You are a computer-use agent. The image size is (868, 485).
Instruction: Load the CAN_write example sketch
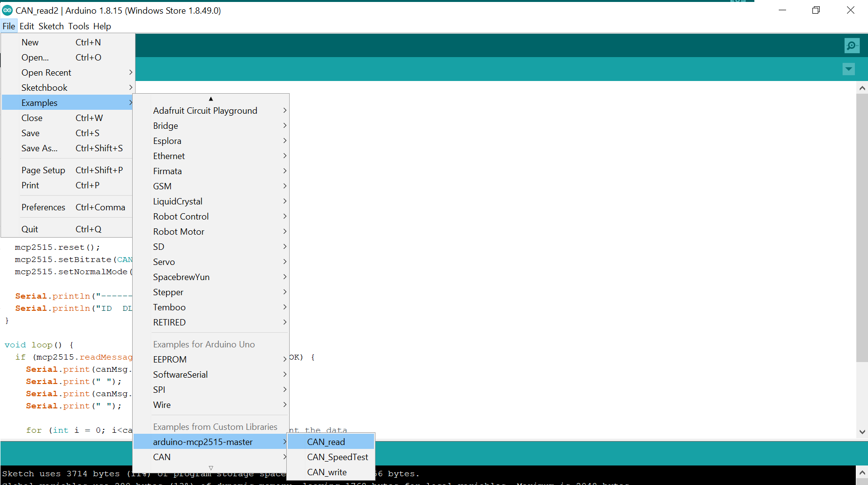pos(331,472)
